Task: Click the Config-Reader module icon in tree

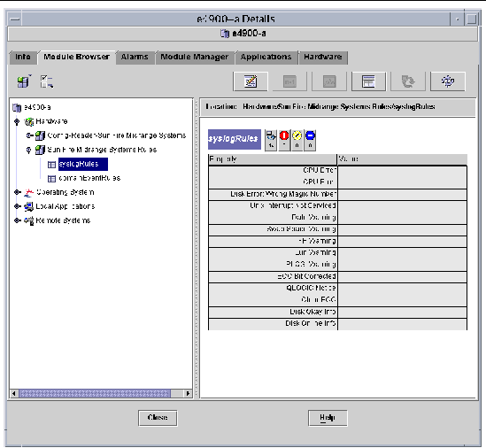Action: click(40, 135)
